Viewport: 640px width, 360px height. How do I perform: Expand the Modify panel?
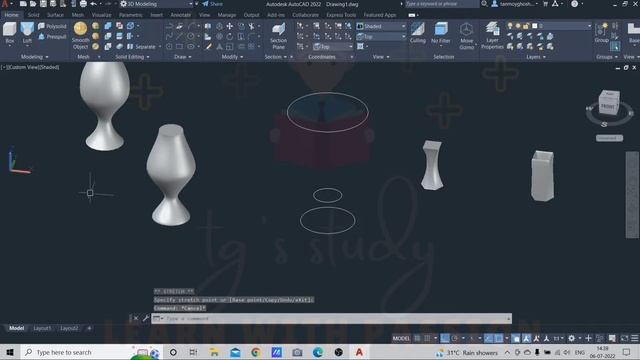click(x=232, y=57)
